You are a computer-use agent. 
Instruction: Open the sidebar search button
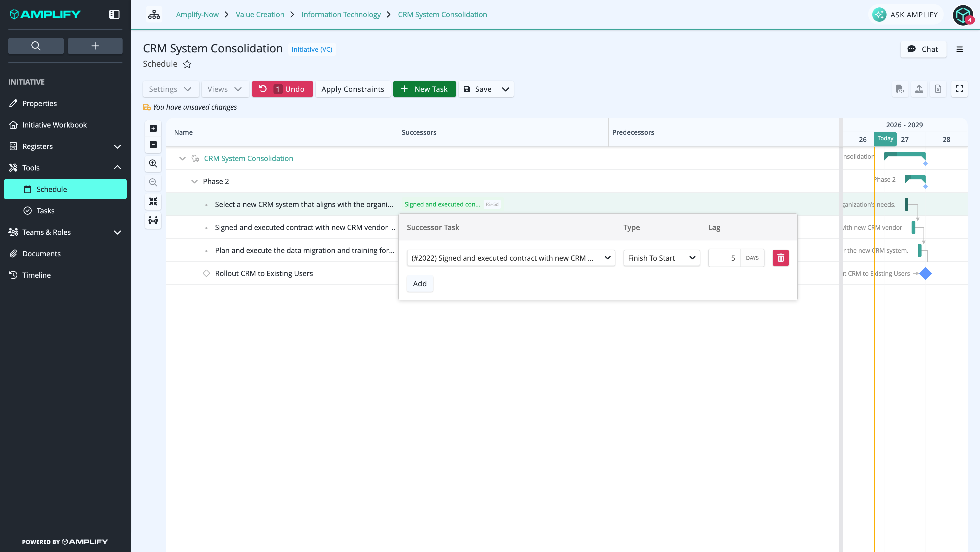pos(36,46)
